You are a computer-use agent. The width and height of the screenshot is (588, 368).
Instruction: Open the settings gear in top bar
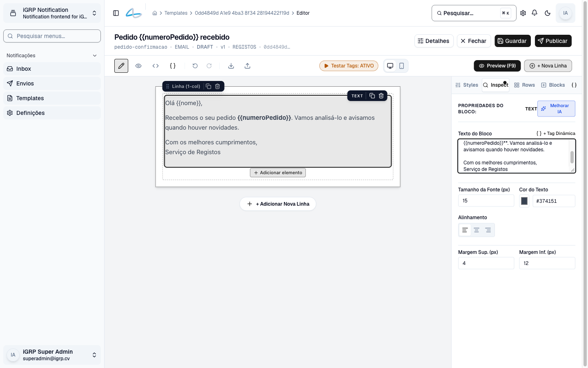pyautogui.click(x=523, y=13)
